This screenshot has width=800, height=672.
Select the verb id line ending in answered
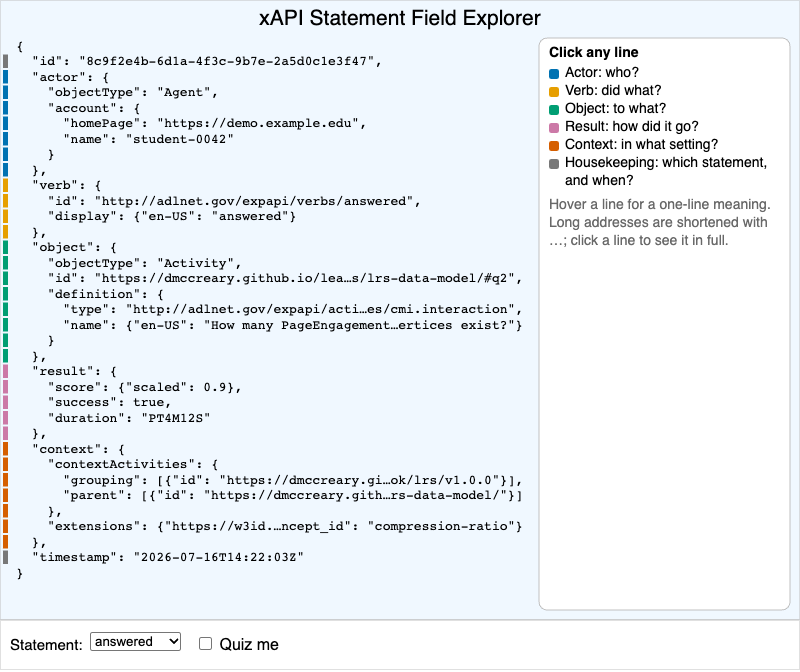click(x=234, y=201)
